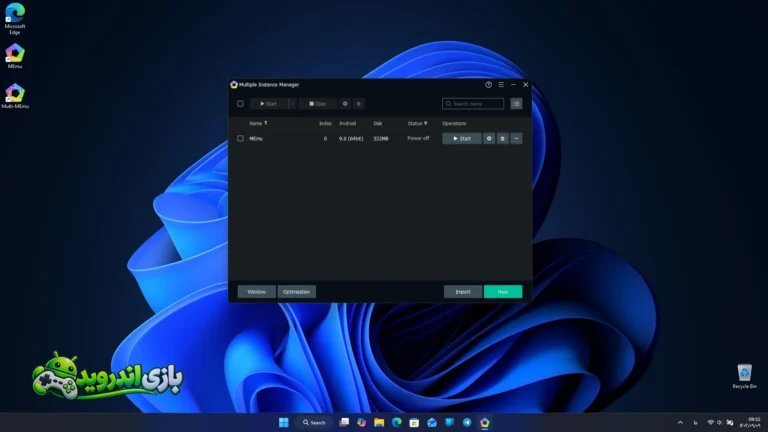
Task: Open more options for MEmu instance
Action: tap(516, 139)
